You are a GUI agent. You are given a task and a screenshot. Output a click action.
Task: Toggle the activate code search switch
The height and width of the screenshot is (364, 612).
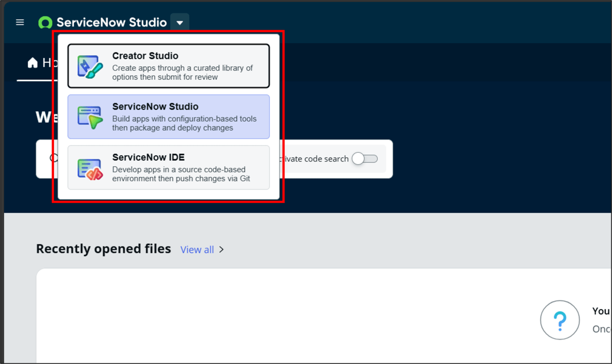[365, 159]
